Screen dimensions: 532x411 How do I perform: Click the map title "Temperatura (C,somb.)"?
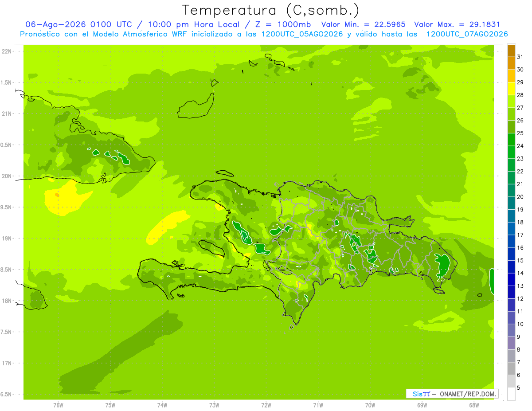pos(271,10)
